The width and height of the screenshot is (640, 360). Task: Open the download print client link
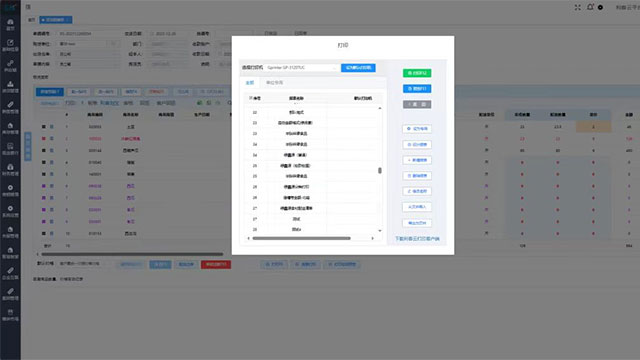417,239
